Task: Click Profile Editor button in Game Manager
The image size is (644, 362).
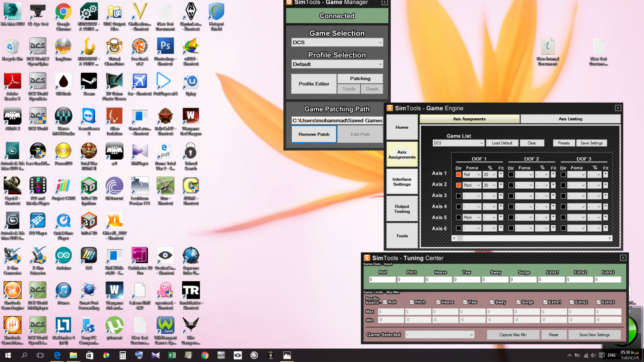Action: tap(314, 84)
